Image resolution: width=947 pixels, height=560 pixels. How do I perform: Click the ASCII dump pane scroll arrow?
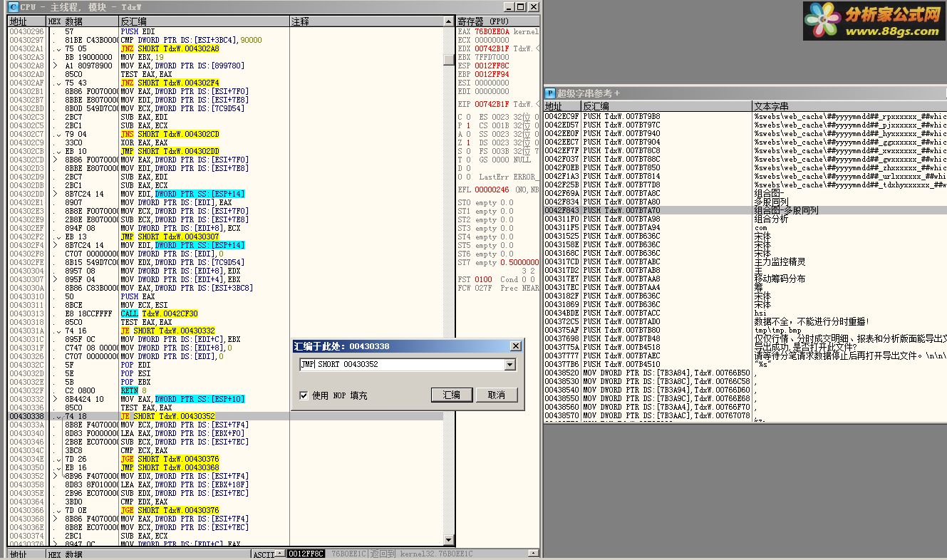click(x=280, y=554)
